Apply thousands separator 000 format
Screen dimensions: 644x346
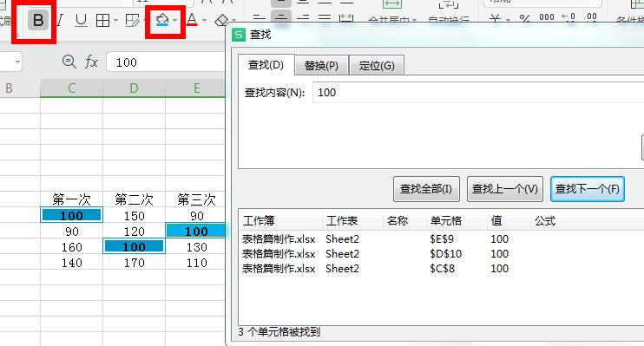coord(547,17)
